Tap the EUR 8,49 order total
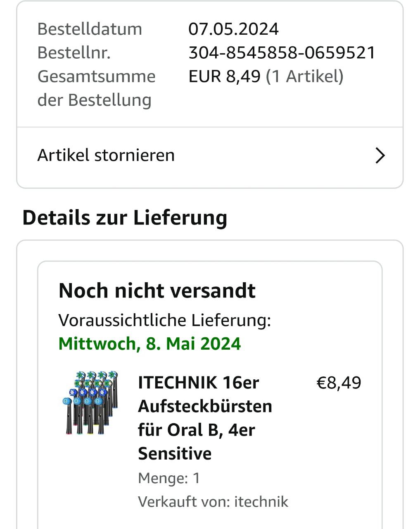The image size is (420, 529). (x=224, y=76)
